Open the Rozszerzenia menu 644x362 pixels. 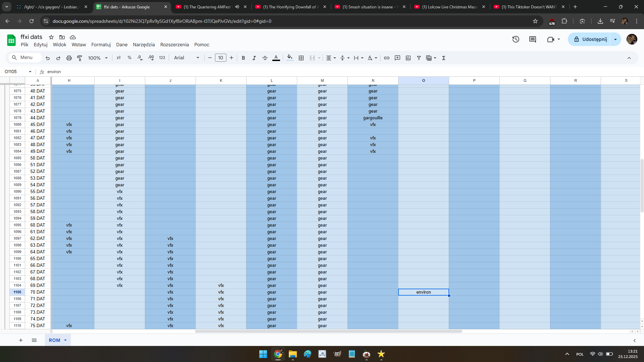click(x=174, y=45)
